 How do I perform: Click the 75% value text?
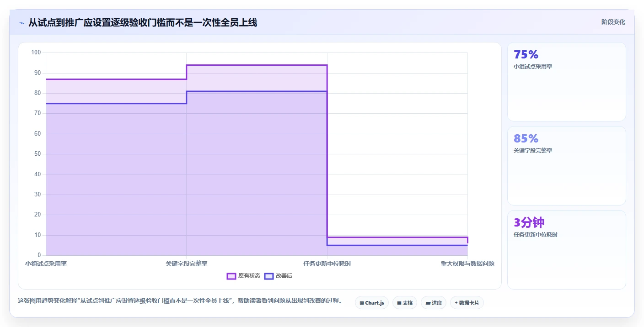[526, 54]
